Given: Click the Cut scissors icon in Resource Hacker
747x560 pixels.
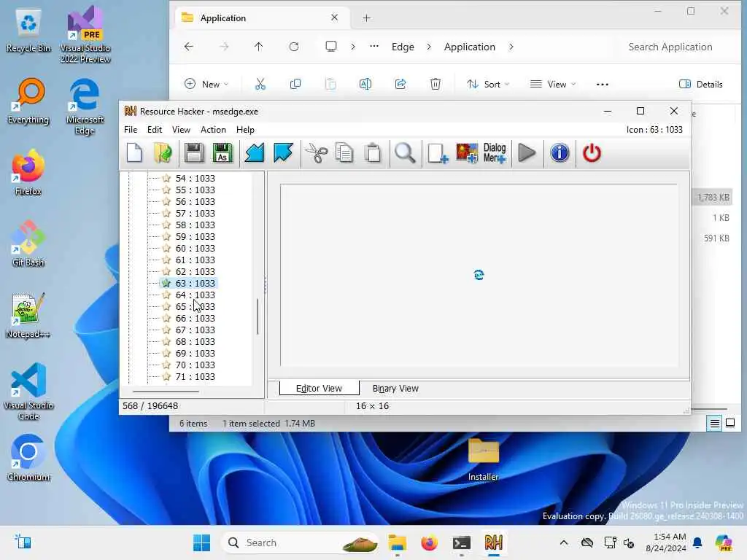Looking at the screenshot, I should (x=316, y=153).
